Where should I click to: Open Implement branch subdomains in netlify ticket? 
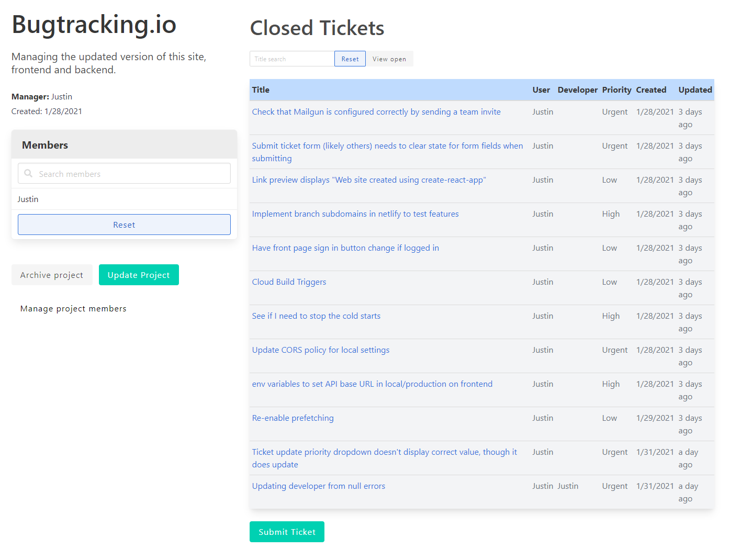(x=355, y=214)
